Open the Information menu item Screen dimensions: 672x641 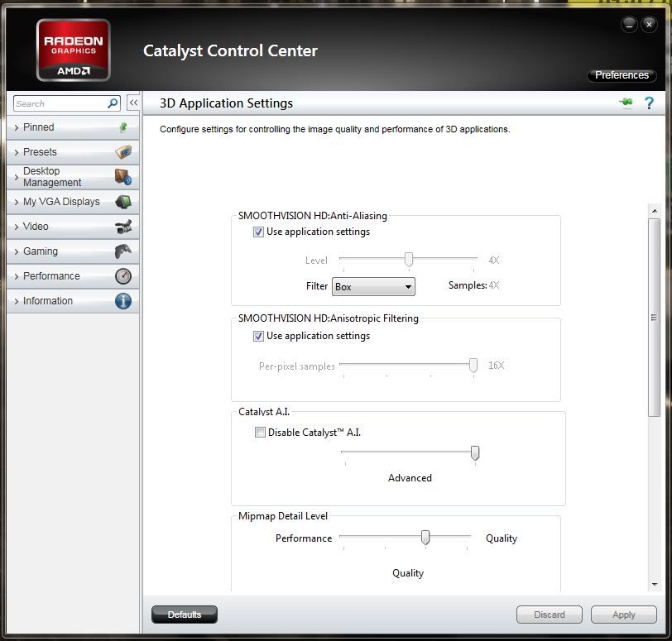click(73, 301)
